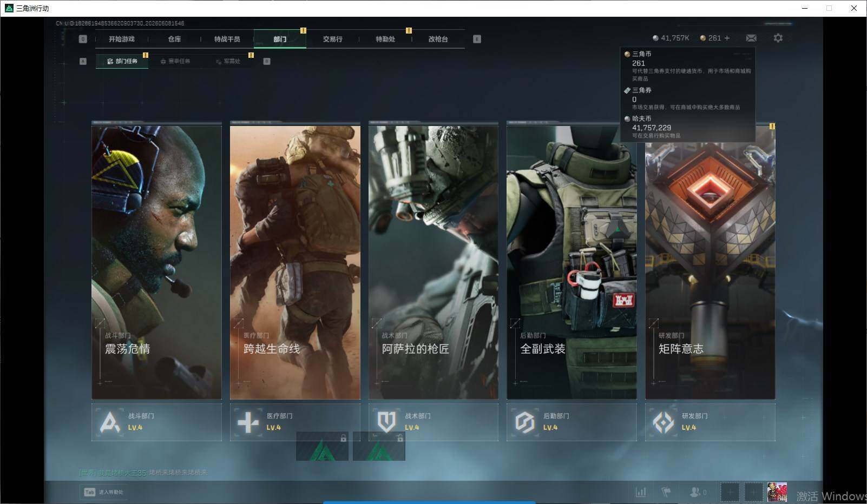This screenshot has height=504, width=867.
Task: Click the 战斗部门 LV.4 emblem icon
Action: click(x=110, y=422)
